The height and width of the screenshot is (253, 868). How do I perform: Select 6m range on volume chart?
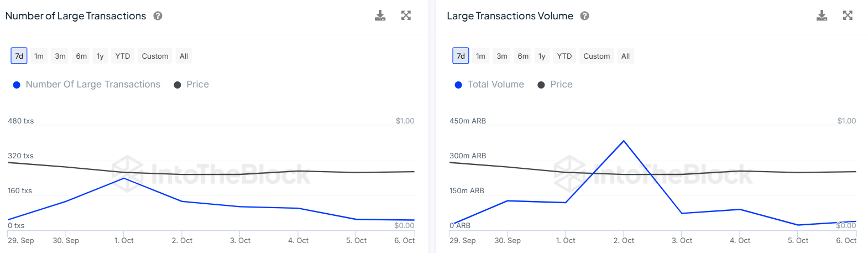pos(523,56)
